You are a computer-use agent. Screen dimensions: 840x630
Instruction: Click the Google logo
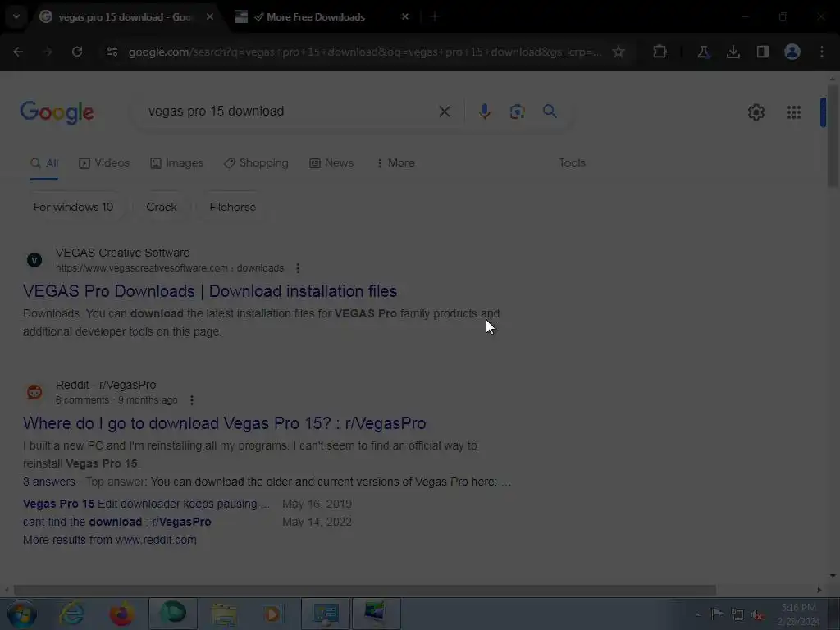57,112
